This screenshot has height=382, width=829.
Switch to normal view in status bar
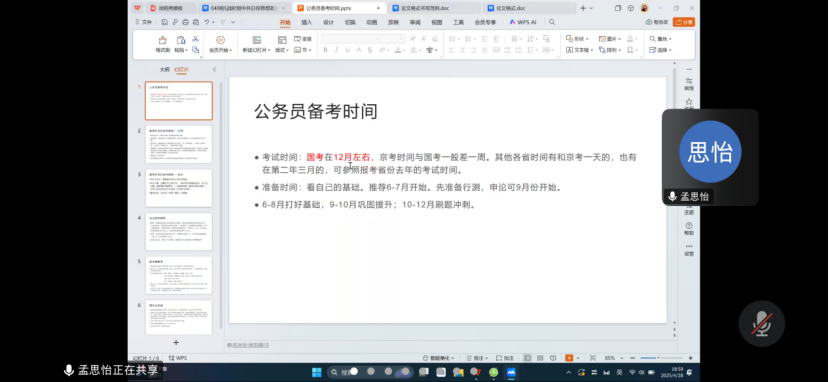(x=527, y=358)
